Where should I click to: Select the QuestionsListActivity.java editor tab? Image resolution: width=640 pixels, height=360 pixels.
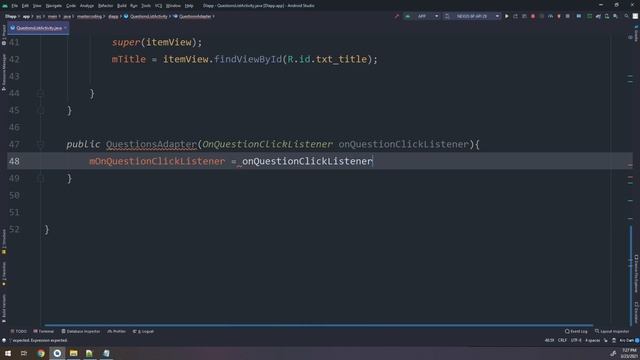[37, 28]
